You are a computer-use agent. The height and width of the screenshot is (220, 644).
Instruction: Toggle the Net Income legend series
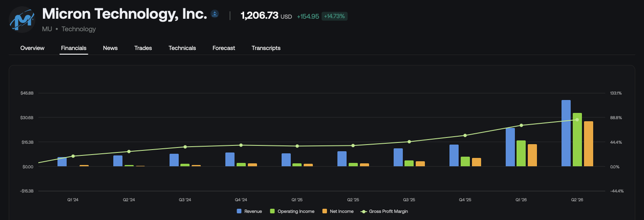click(x=338, y=211)
